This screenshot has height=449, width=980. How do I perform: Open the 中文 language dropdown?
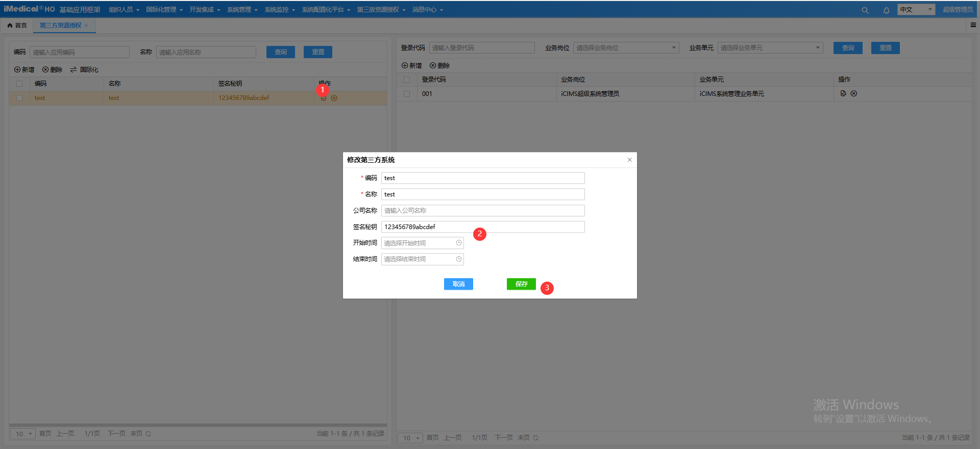point(916,10)
